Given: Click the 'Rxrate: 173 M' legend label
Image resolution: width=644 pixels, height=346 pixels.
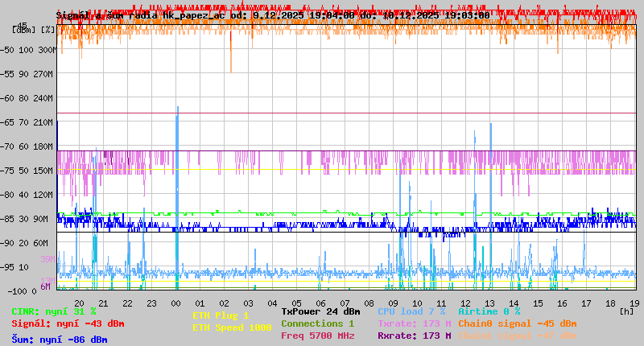Looking at the screenshot, I should click(x=415, y=336).
